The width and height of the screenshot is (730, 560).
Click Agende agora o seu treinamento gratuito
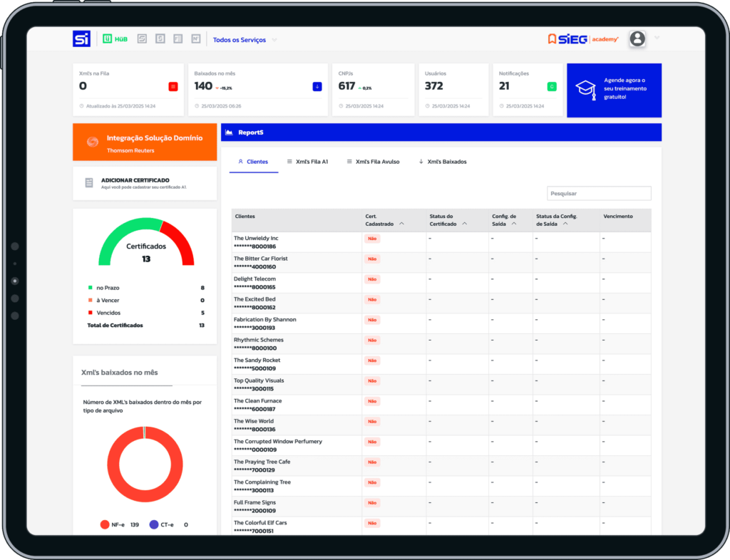pyautogui.click(x=614, y=90)
